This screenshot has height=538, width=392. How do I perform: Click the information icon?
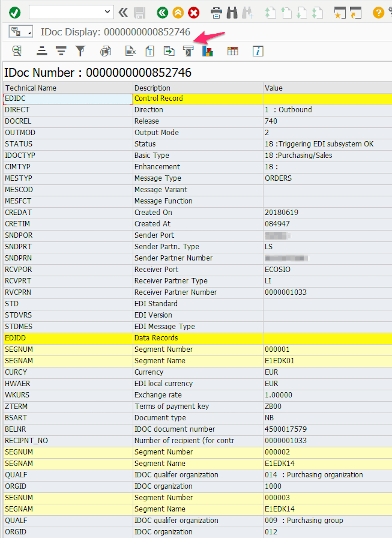(x=258, y=51)
